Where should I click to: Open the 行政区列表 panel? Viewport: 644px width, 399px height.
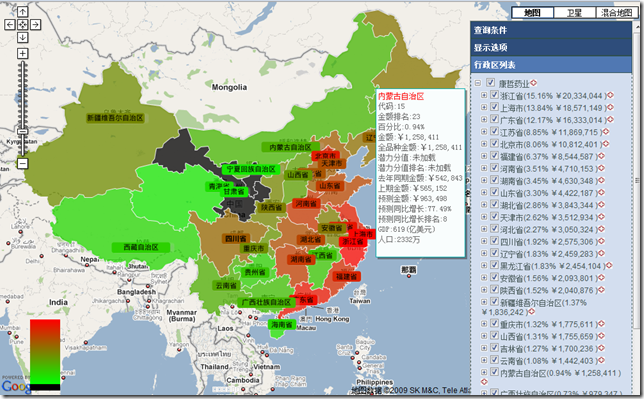tap(551, 65)
